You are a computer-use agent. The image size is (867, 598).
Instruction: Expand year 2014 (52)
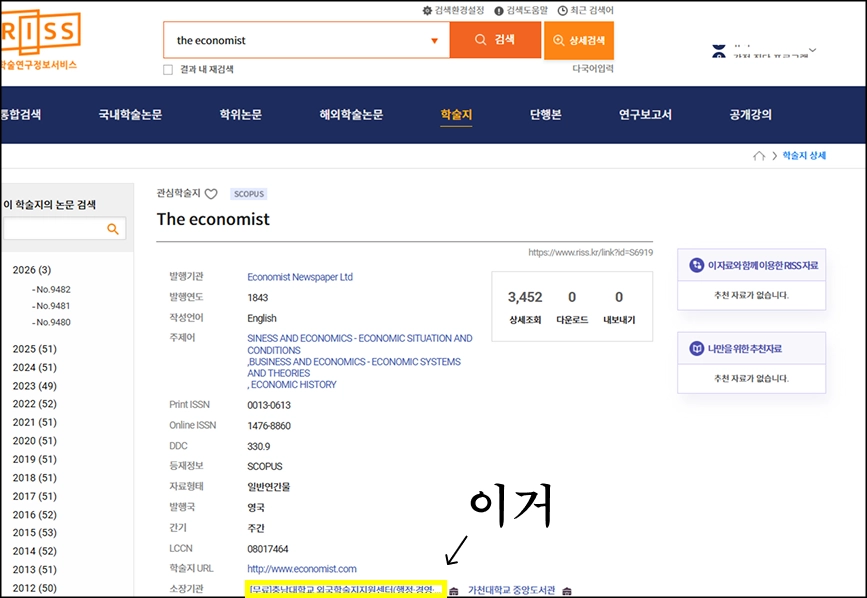point(34,551)
